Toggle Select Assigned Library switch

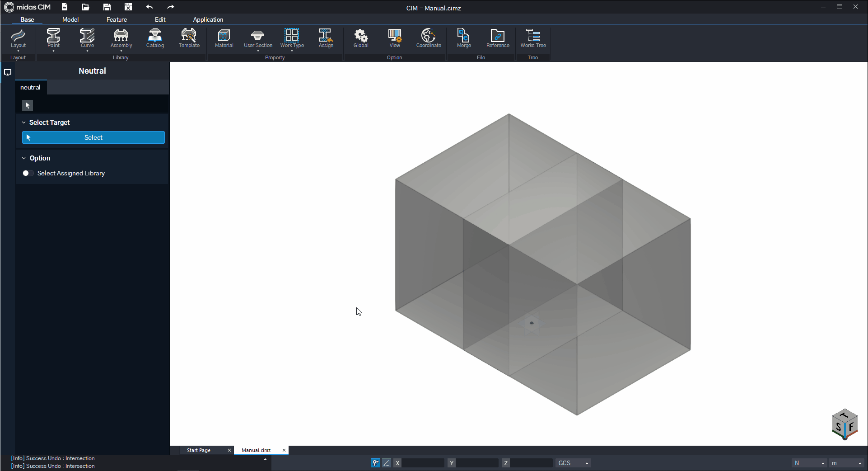click(x=27, y=173)
